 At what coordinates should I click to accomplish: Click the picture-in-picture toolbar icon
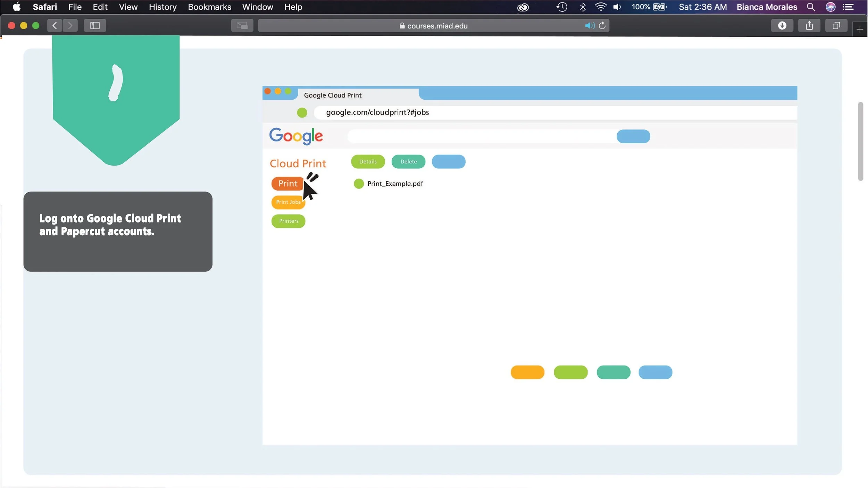pos(242,26)
